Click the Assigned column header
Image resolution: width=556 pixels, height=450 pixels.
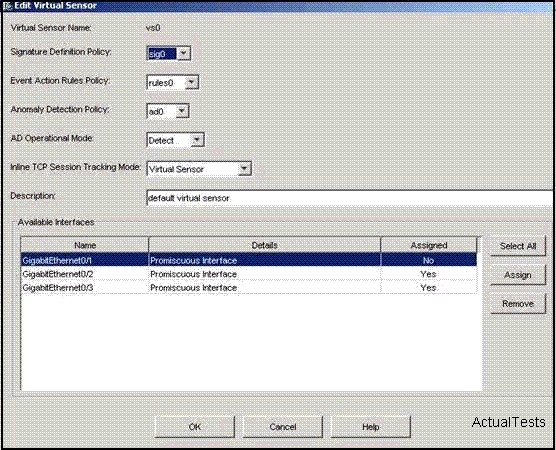[x=429, y=245]
